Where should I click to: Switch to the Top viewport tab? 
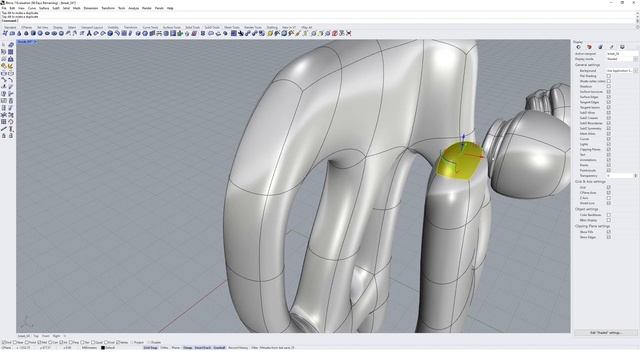coord(36,336)
